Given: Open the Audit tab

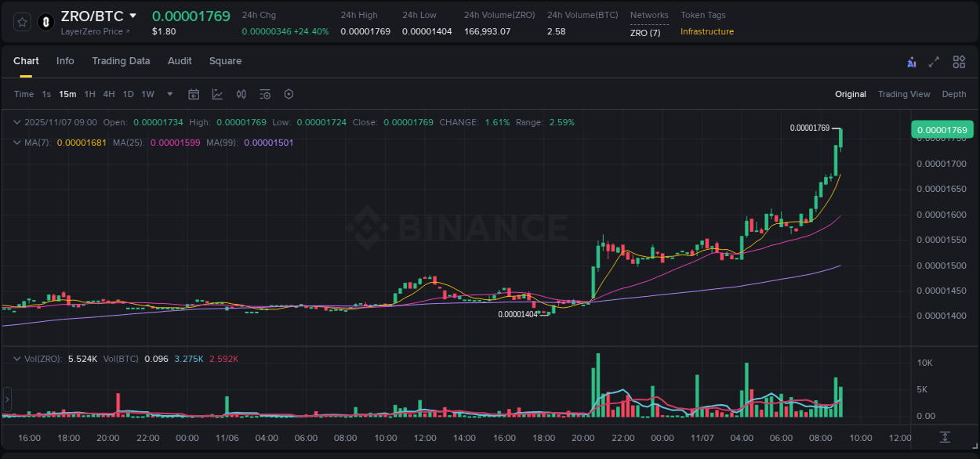Looking at the screenshot, I should (180, 61).
